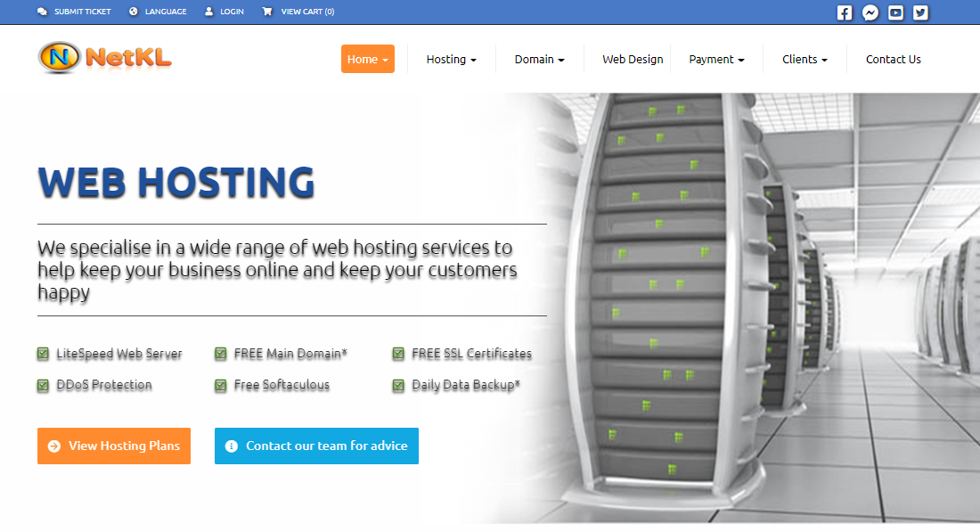
Task: Open the Twitter social icon
Action: [x=920, y=12]
